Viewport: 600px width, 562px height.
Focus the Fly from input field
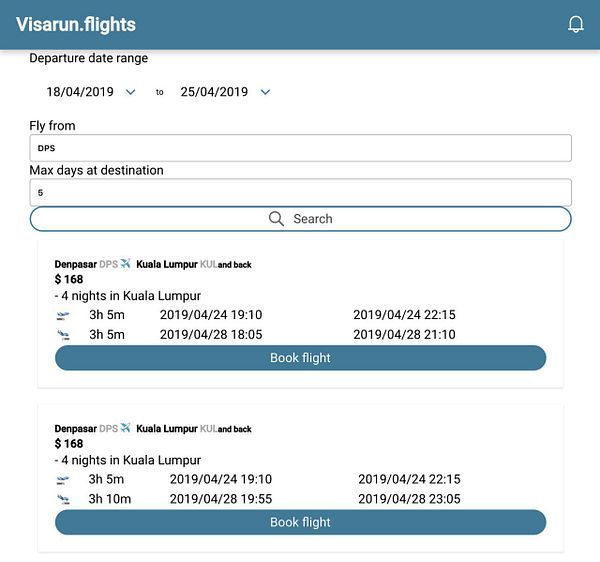300,148
